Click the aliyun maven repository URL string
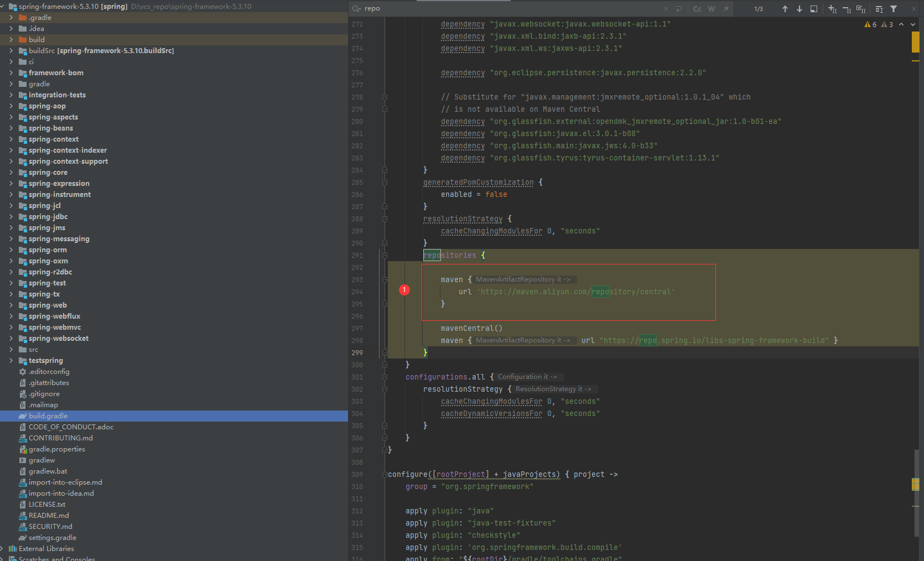Viewport: 924px width, 561px height. pyautogui.click(x=575, y=292)
